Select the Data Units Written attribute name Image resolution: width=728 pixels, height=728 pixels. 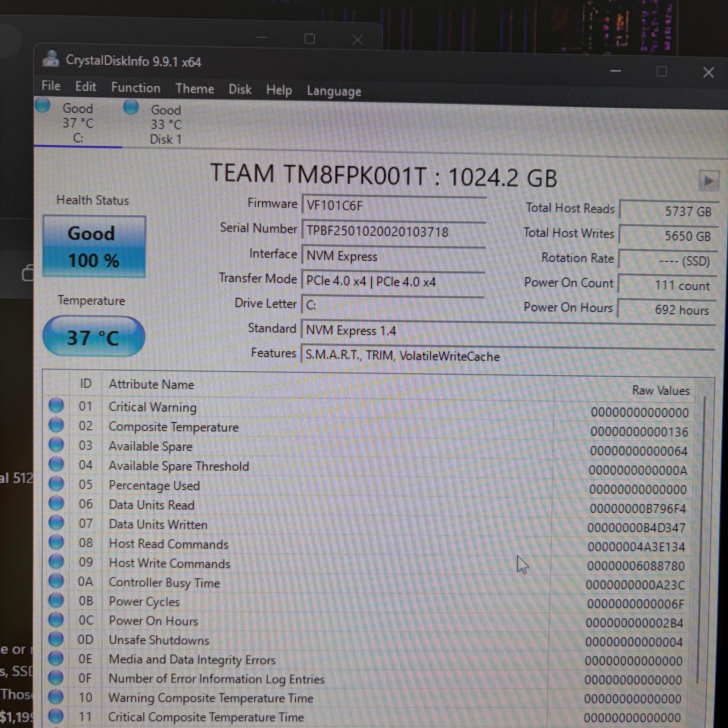pyautogui.click(x=158, y=525)
